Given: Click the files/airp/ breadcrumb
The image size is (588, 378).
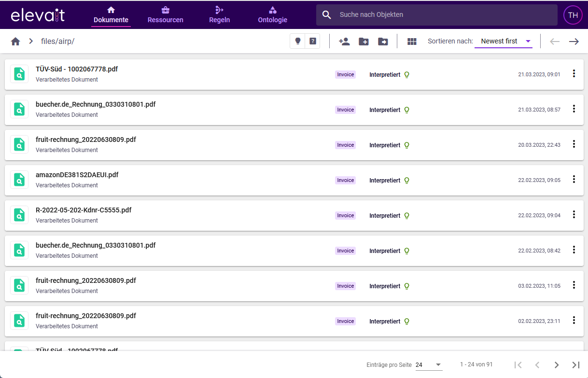Looking at the screenshot, I should point(57,41).
